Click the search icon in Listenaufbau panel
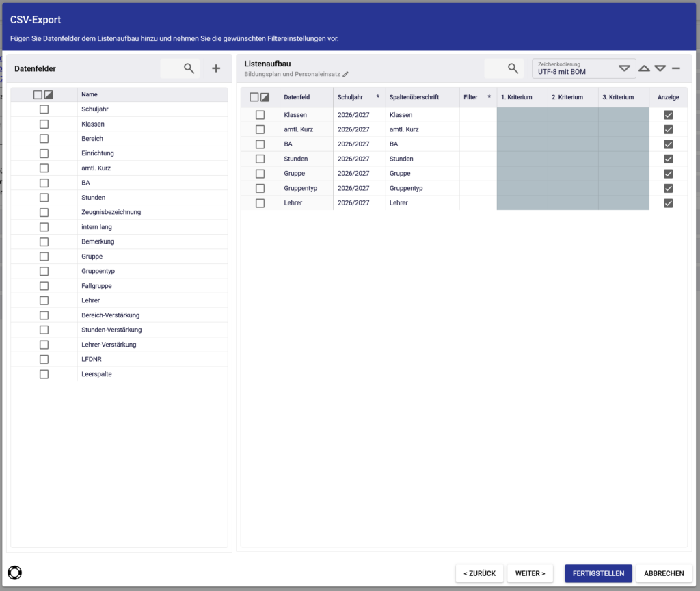 513,68
